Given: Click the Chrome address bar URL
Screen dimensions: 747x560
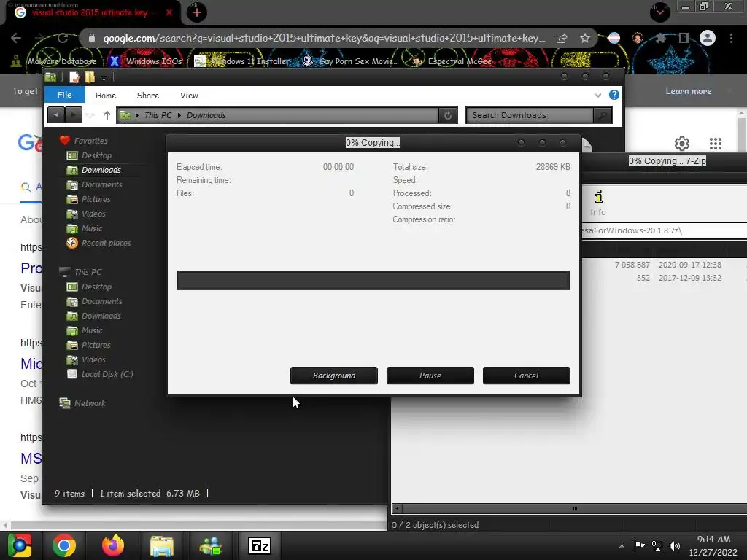Looking at the screenshot, I should (x=324, y=38).
